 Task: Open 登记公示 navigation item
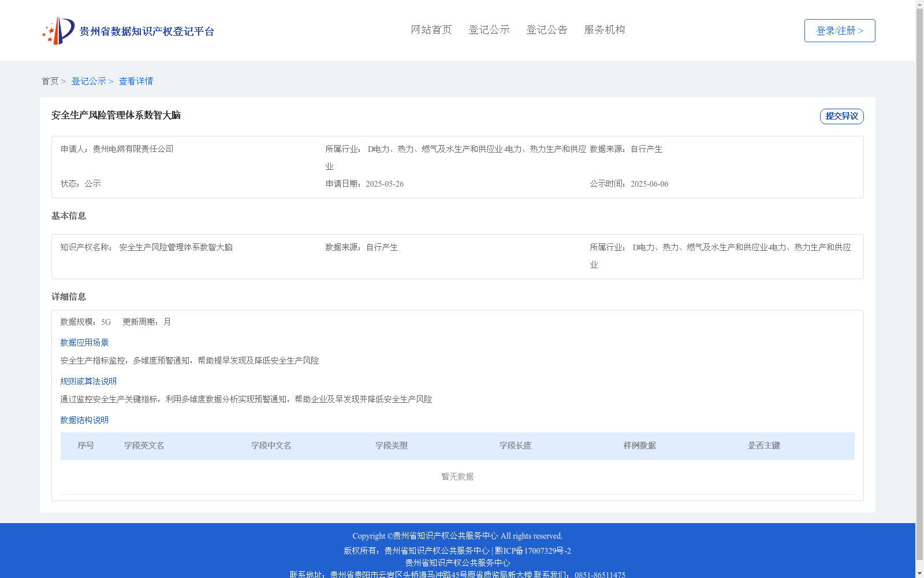489,29
